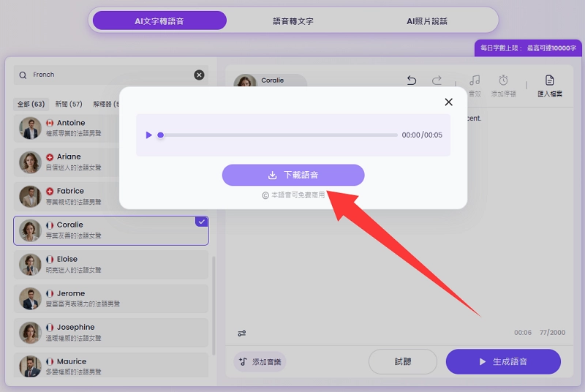Click the Coralie voice chip in the editor
Screen dimensions: 585x392
[270, 80]
